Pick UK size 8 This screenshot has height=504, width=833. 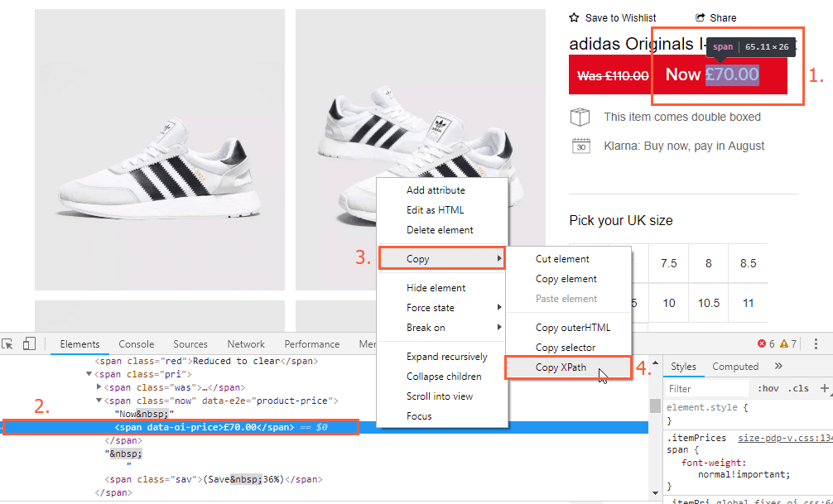click(708, 263)
